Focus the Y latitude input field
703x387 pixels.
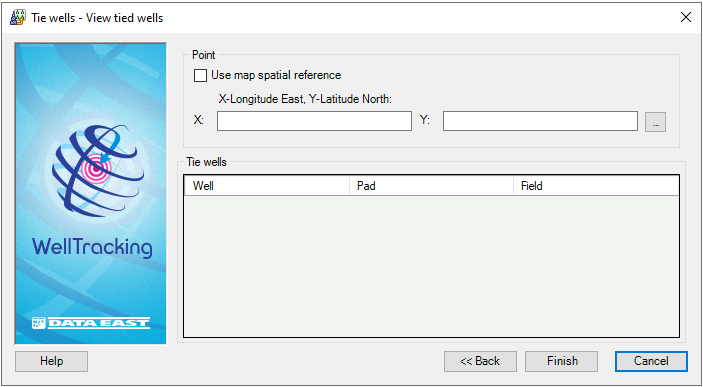pos(540,122)
